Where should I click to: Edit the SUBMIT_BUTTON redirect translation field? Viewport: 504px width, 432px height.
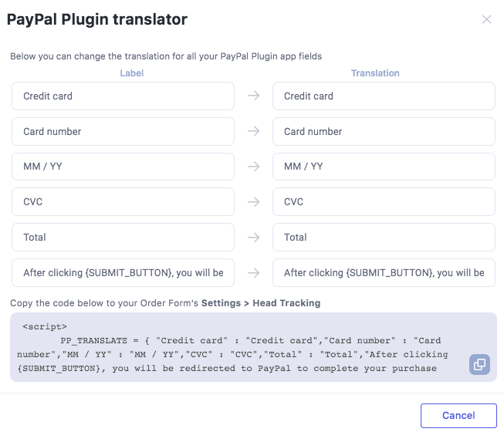pyautogui.click(x=384, y=273)
